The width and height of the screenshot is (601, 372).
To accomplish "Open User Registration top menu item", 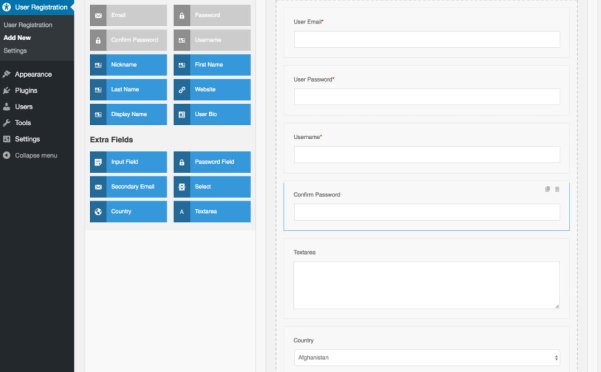I will click(x=37, y=7).
